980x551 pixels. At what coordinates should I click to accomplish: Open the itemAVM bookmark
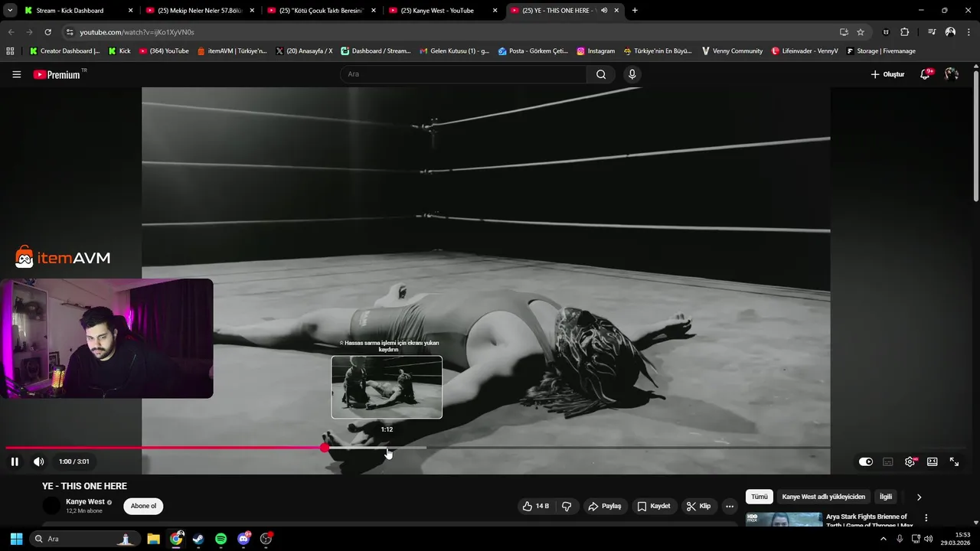tap(232, 51)
